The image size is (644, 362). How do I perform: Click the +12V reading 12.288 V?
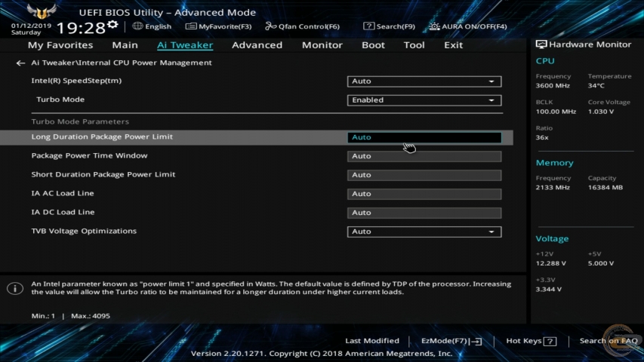click(x=551, y=263)
